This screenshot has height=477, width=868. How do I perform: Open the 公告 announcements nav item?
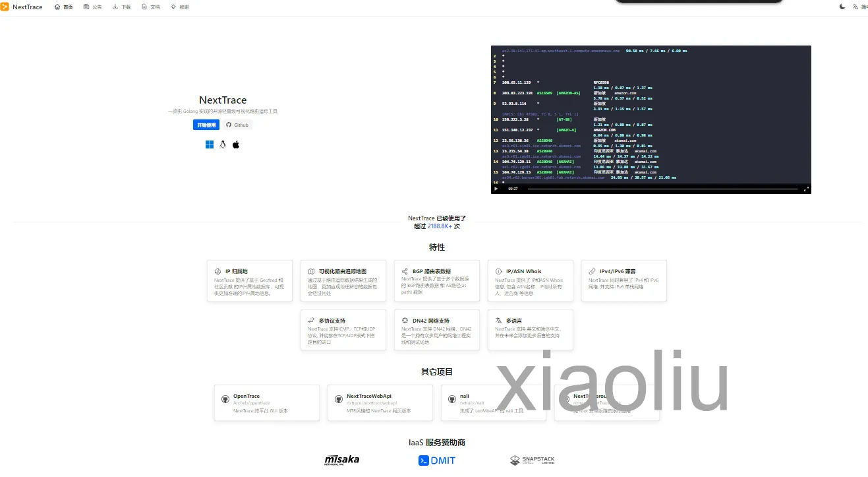click(93, 7)
